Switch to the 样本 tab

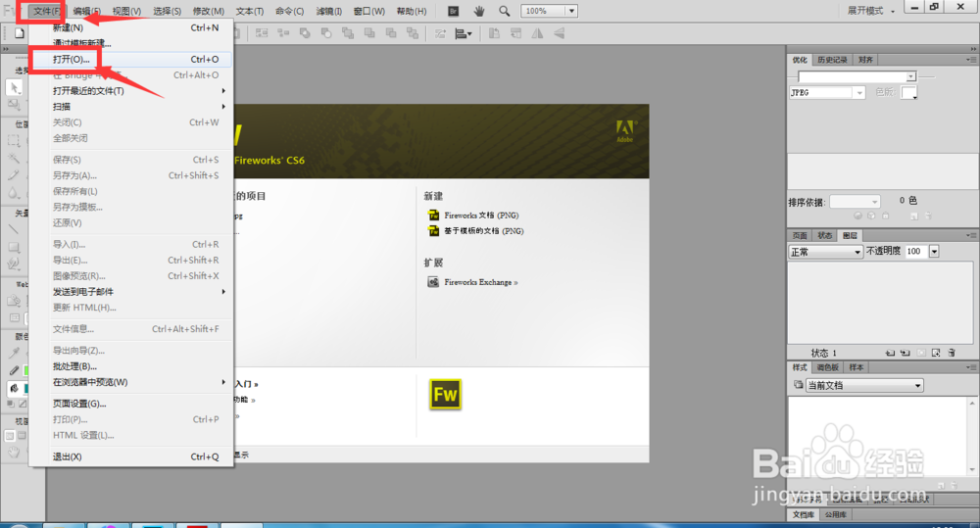click(x=856, y=367)
